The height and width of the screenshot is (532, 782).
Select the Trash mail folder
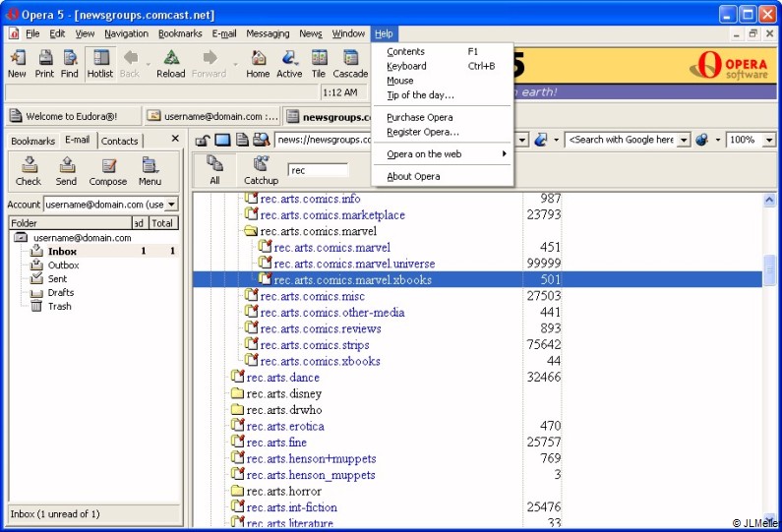[59, 306]
